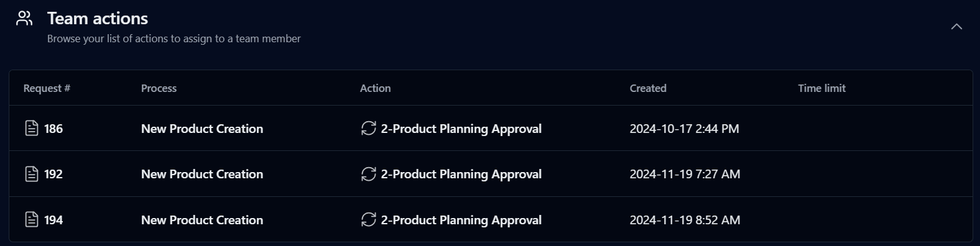Click the refresh-arrows icon in request 192 row
Screen dimensions: 980x246
click(369, 174)
